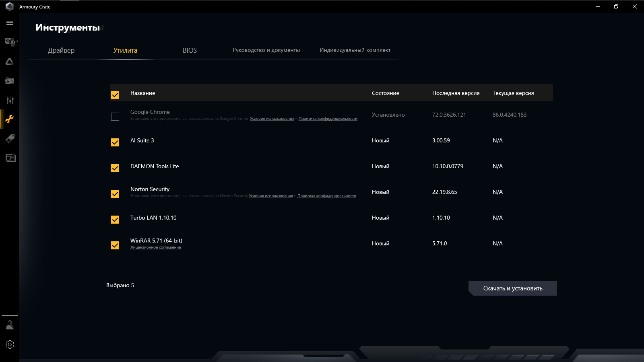Image resolution: width=644 pixels, height=362 pixels.
Task: Close the Armoury Crate window
Action: tap(635, 6)
